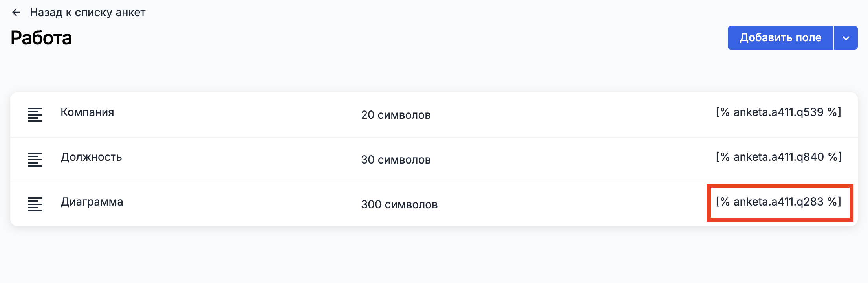Open the Диаграмма field row
Viewport: 868px width, 283px height.
coord(434,204)
